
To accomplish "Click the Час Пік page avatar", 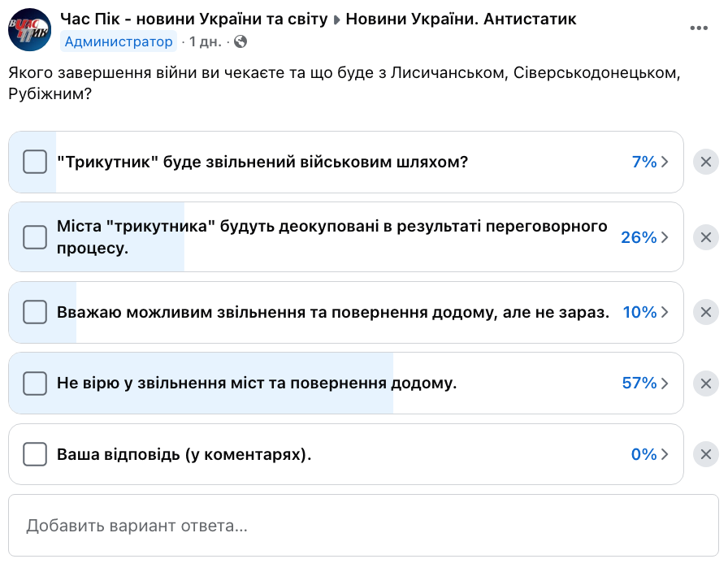I will tap(30, 30).
